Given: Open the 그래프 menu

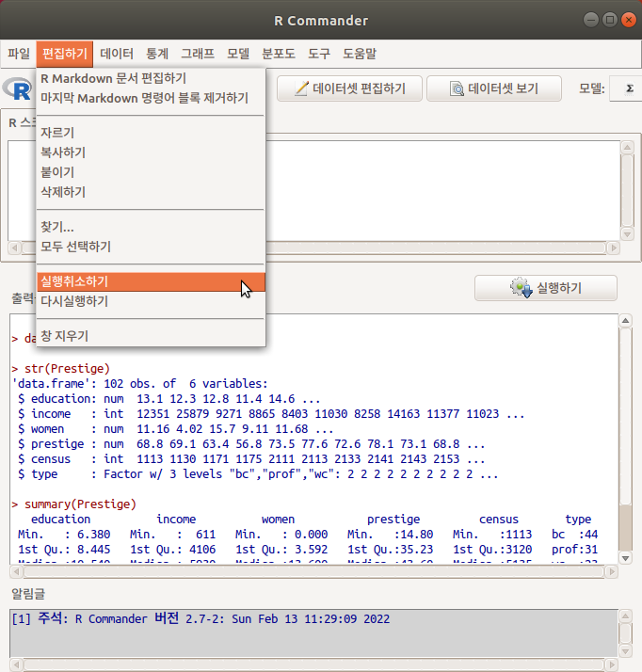Looking at the screenshot, I should click(198, 54).
